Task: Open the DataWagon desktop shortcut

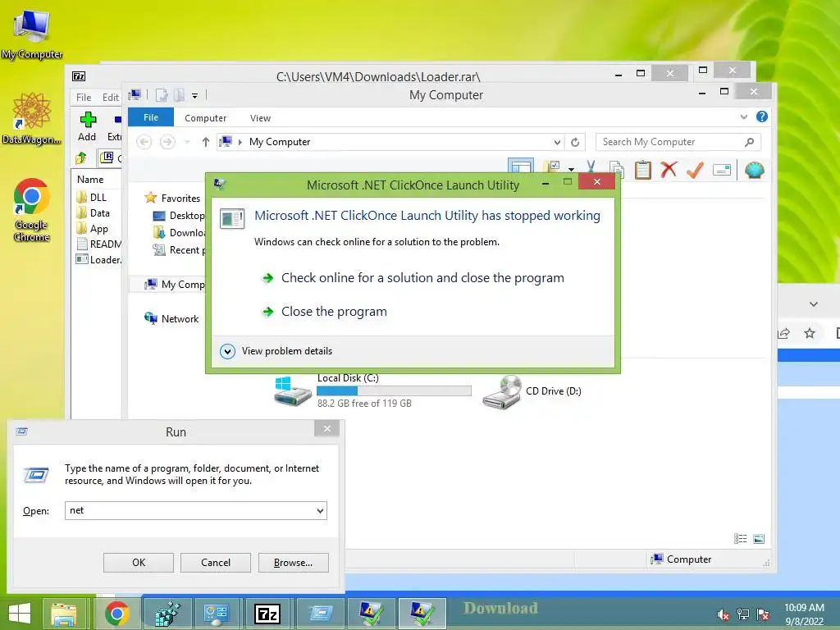Action: click(x=32, y=118)
